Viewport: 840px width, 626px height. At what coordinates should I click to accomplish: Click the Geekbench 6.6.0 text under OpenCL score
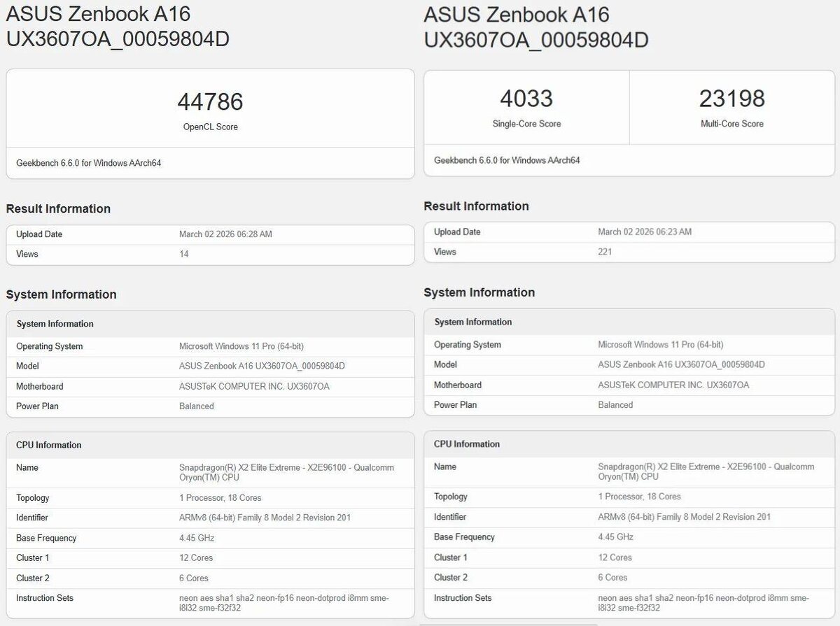pyautogui.click(x=88, y=163)
